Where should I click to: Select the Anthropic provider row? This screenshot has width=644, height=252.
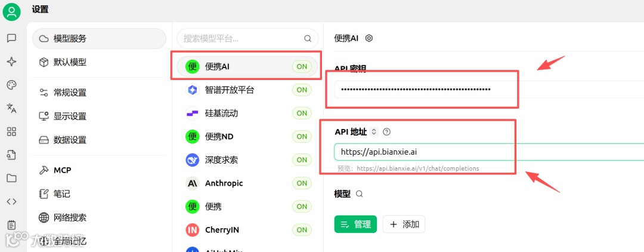pyautogui.click(x=247, y=183)
